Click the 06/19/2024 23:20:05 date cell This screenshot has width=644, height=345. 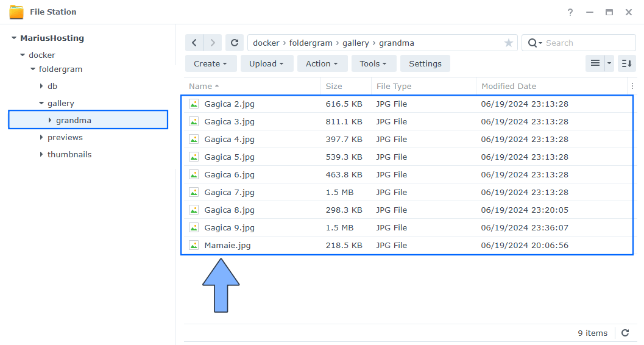525,210
